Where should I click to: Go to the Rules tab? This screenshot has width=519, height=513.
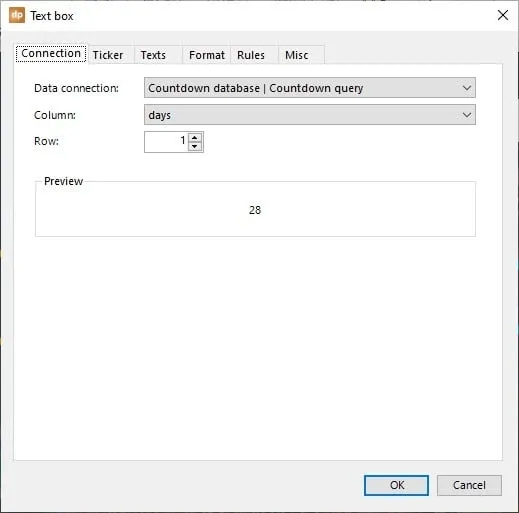pyautogui.click(x=251, y=55)
